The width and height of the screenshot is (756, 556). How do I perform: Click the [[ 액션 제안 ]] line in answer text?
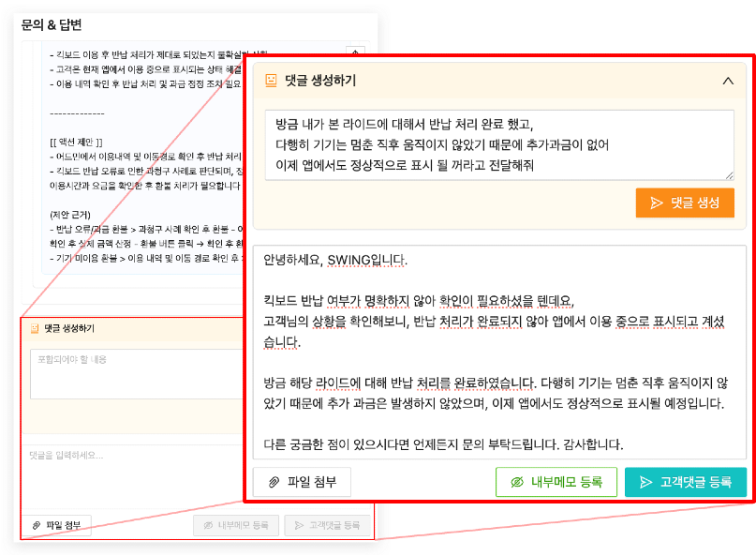[77, 140]
